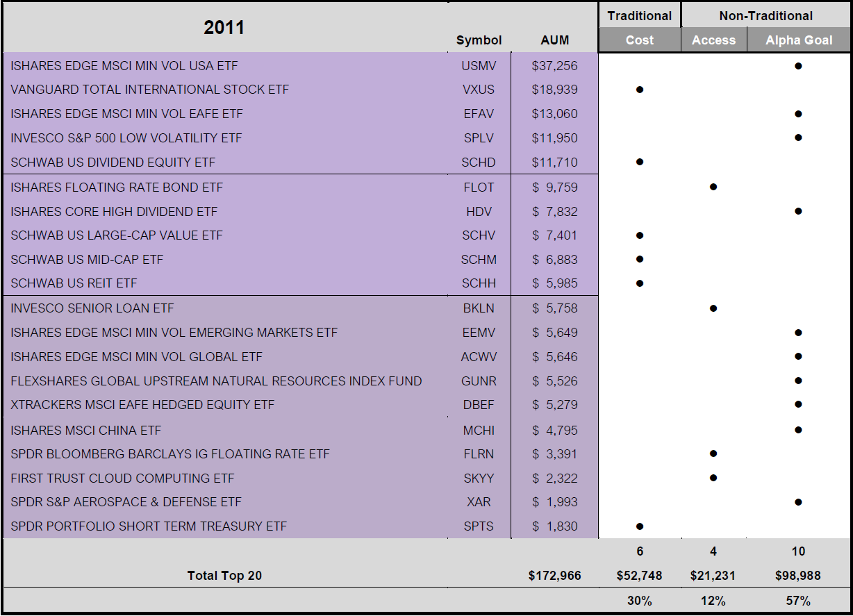Select SPDR PORTFOLIO SHORT TERM TREASURY ETF
Image resolution: width=853 pixels, height=616 pixels.
pyautogui.click(x=149, y=526)
